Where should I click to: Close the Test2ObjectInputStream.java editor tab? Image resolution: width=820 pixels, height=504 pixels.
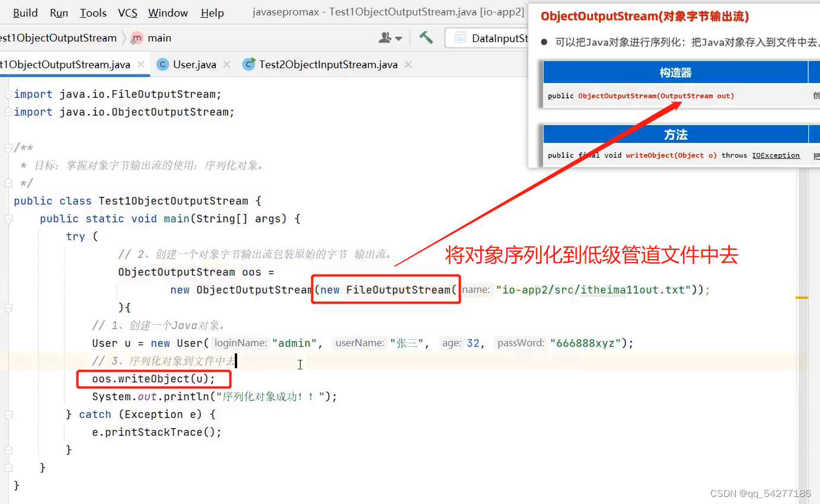pos(408,65)
